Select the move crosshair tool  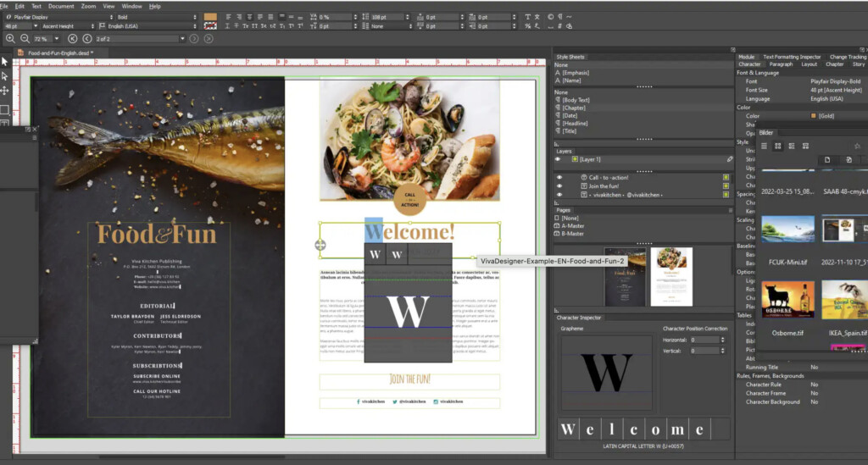click(x=5, y=90)
